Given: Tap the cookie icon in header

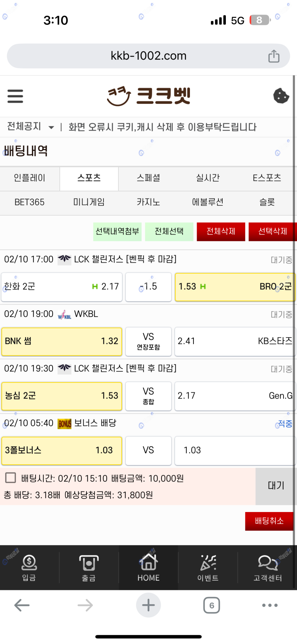Looking at the screenshot, I should click(281, 96).
